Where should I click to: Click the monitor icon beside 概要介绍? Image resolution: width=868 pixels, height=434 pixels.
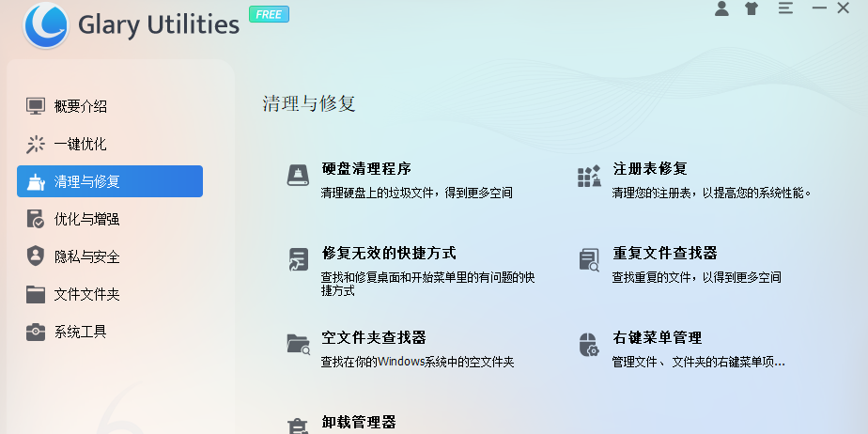click(36, 106)
